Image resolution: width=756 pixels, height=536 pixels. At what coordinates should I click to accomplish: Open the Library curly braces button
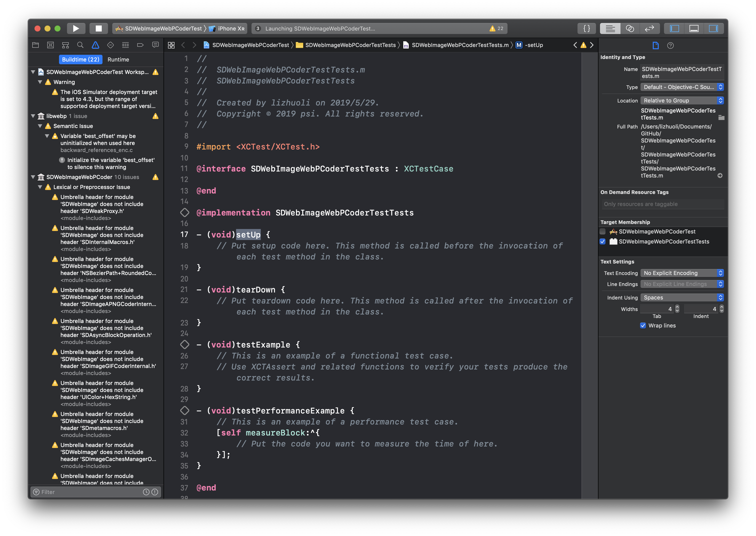586,28
